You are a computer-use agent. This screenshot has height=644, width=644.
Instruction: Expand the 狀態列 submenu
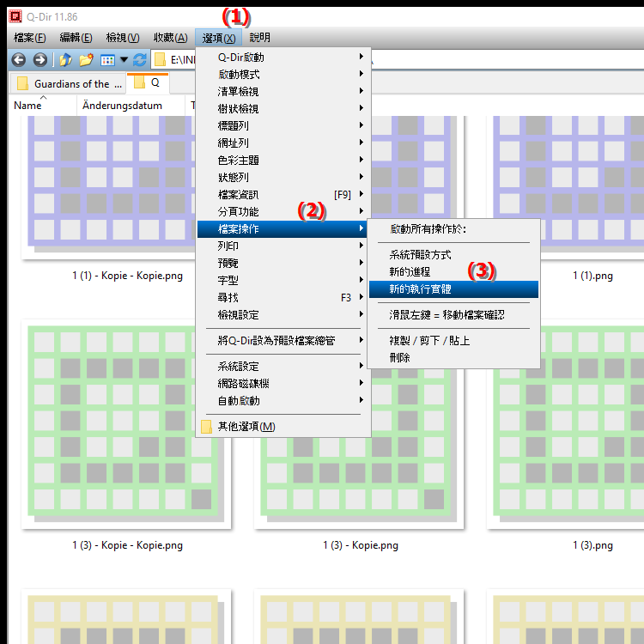(284, 178)
